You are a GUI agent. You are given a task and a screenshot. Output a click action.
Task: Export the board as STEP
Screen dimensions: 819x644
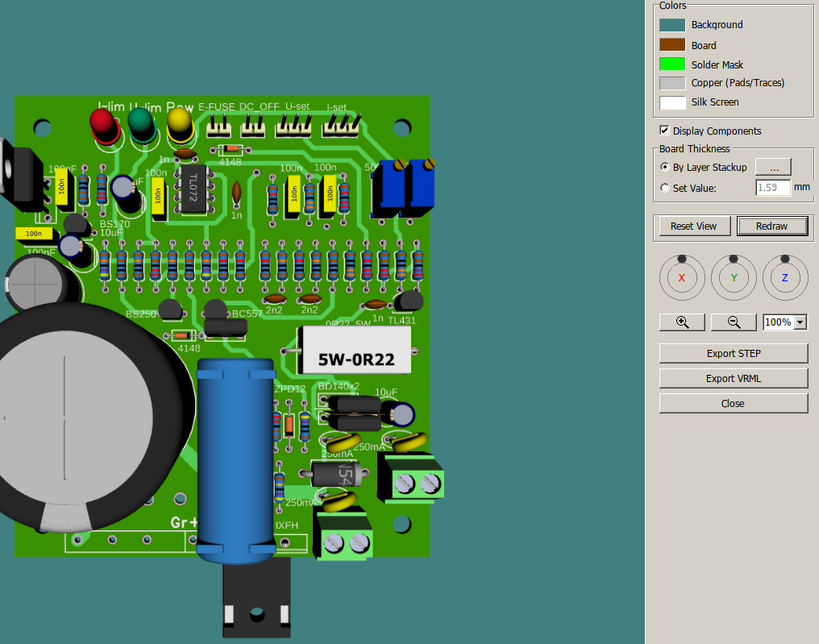click(x=733, y=353)
